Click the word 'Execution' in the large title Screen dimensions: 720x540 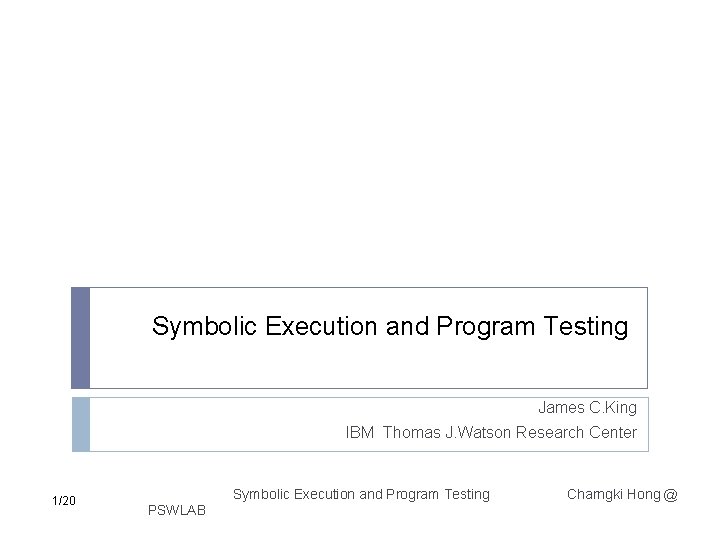(321, 326)
